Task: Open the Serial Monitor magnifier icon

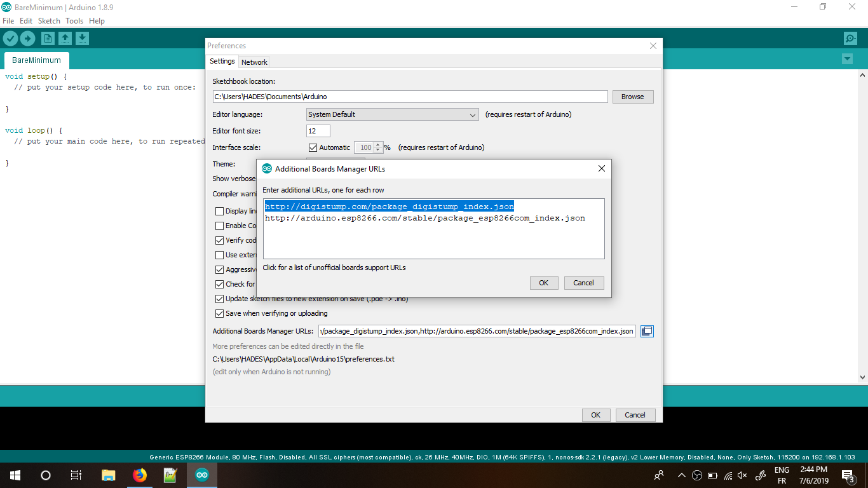Action: point(850,38)
